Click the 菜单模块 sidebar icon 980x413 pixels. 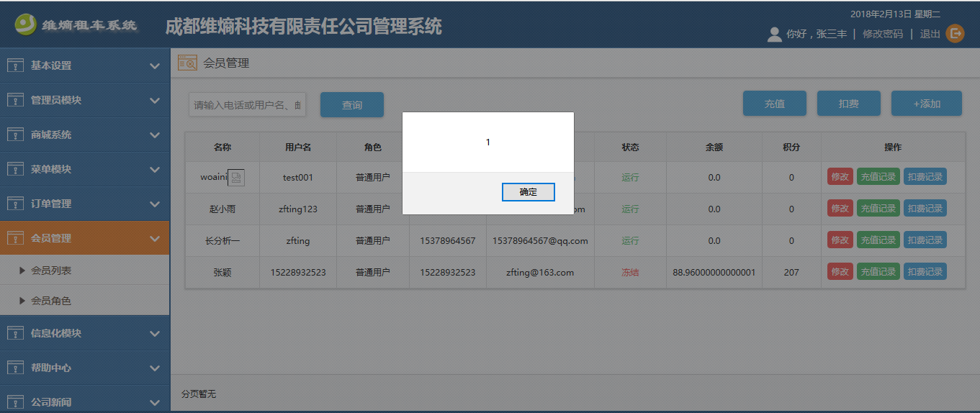point(15,169)
